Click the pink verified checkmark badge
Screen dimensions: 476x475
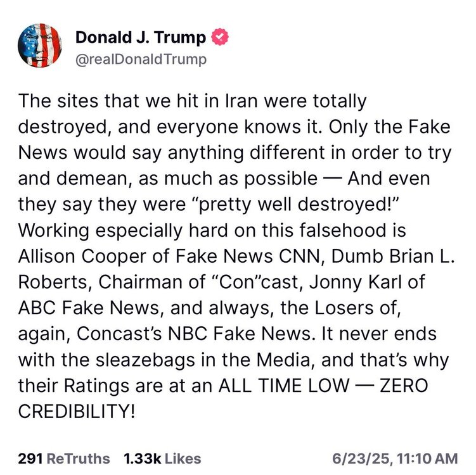(220, 37)
